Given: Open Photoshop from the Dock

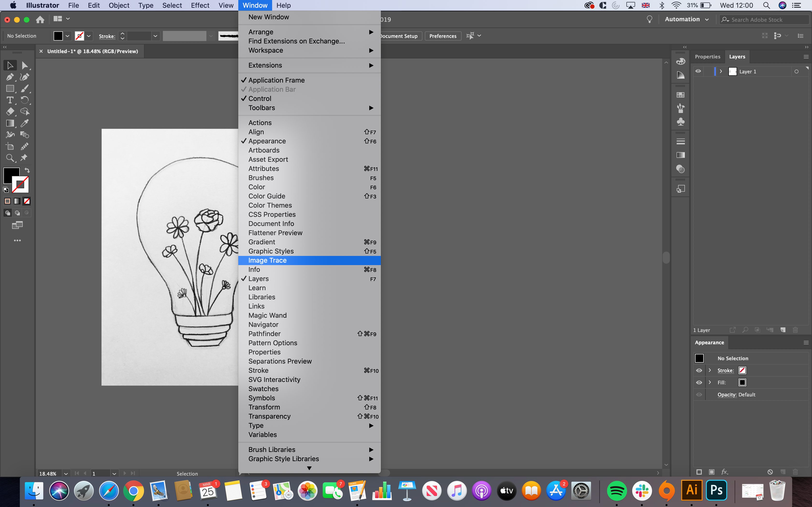Looking at the screenshot, I should pos(716,490).
